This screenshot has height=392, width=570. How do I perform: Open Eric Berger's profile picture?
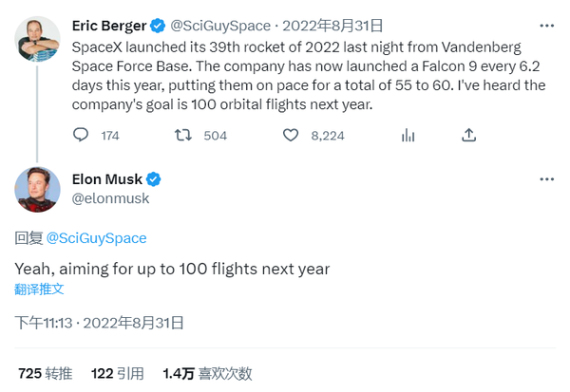tap(38, 38)
